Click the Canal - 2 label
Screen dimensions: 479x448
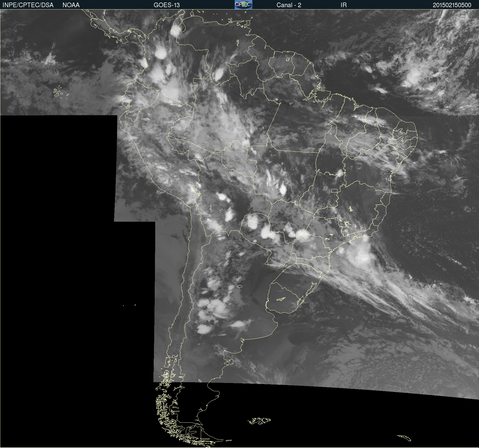point(289,5)
